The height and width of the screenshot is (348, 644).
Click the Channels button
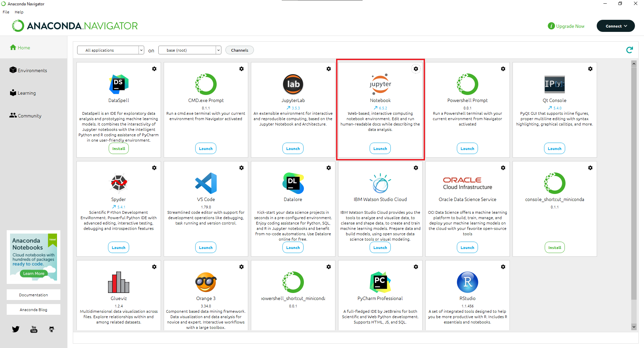240,50
